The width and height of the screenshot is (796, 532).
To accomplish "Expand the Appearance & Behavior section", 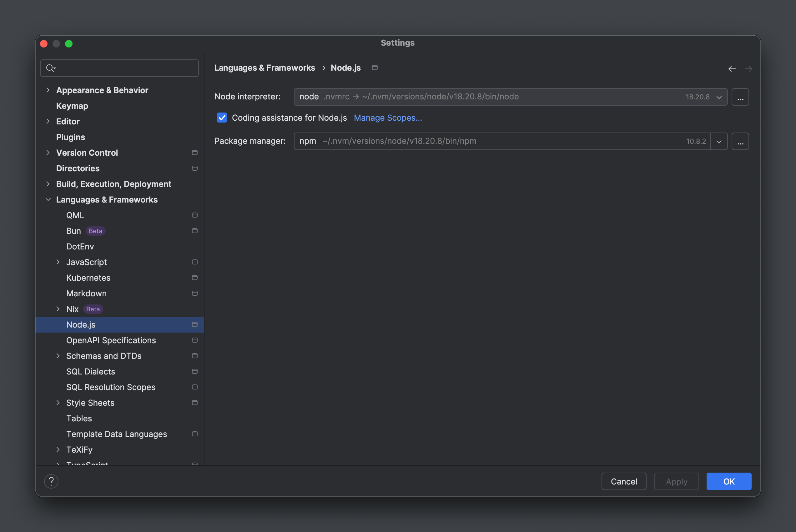I will (x=48, y=90).
